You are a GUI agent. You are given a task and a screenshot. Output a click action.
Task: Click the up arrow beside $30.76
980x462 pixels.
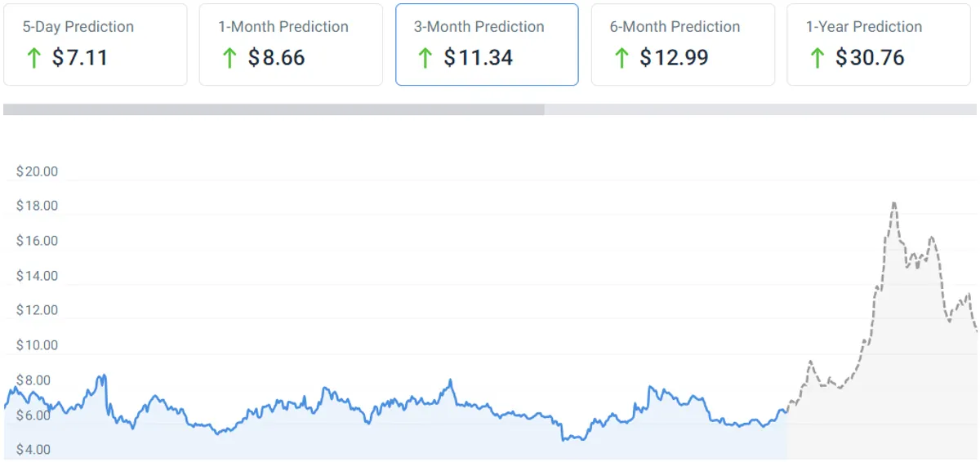click(x=817, y=58)
